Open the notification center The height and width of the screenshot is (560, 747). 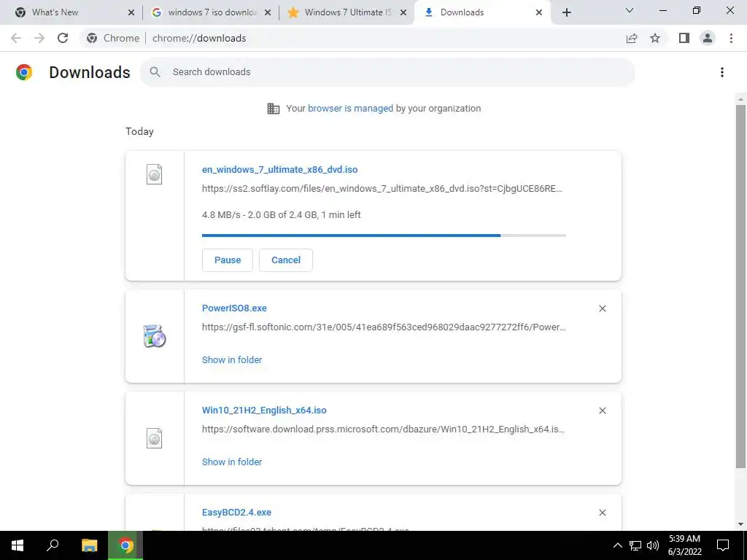(723, 545)
